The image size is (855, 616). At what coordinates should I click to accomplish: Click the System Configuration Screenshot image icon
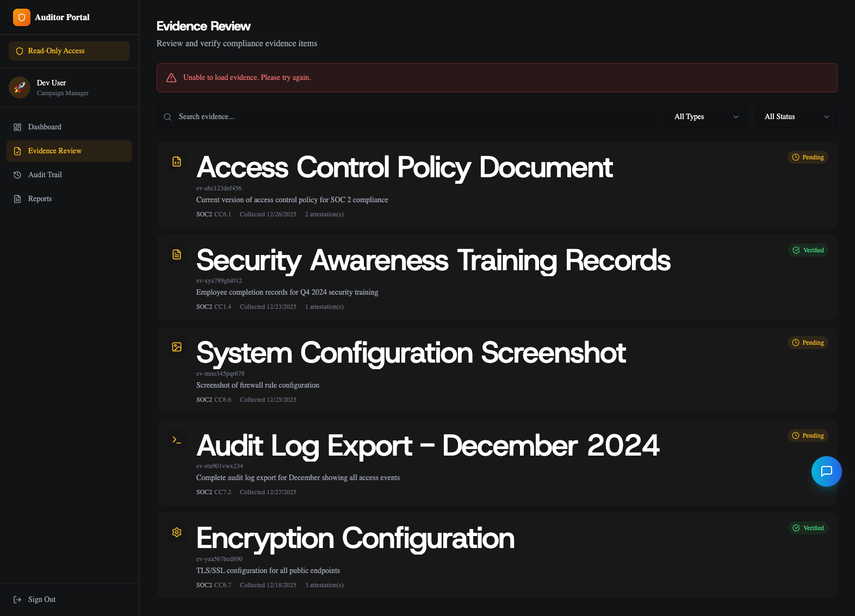(177, 347)
